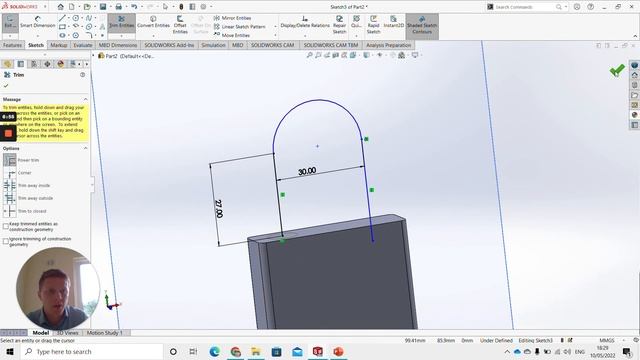
Task: Select Trim to closest option
Action: coord(10,211)
